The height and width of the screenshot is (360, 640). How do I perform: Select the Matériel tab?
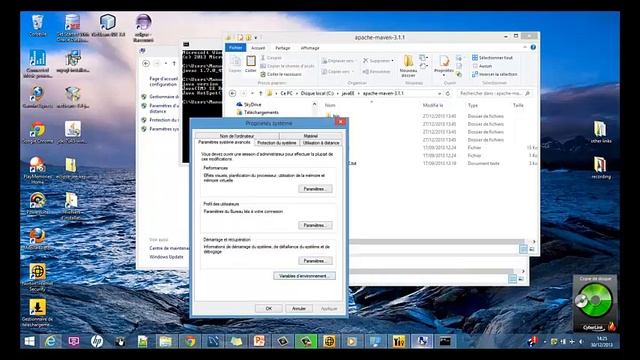point(311,136)
